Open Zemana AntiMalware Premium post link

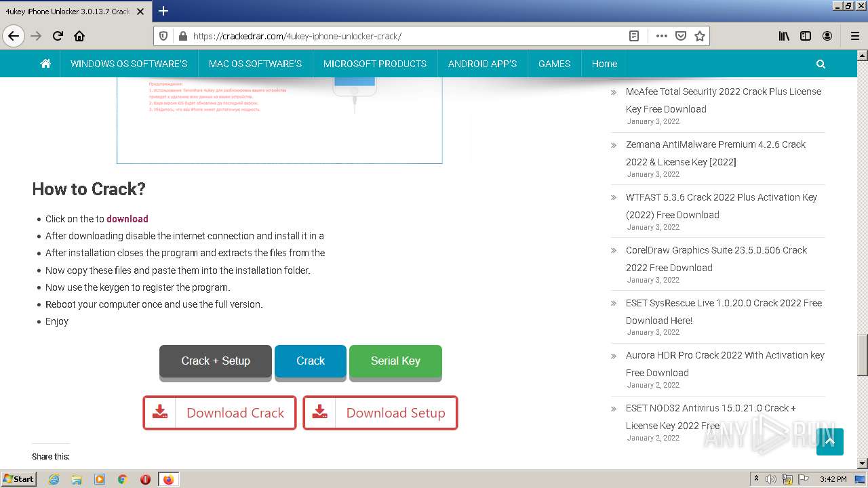[715, 153]
